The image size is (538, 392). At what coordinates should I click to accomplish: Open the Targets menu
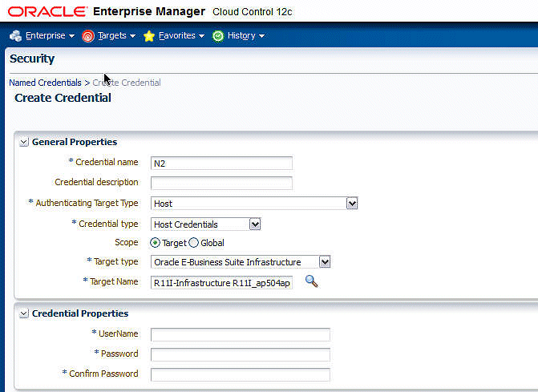[116, 35]
